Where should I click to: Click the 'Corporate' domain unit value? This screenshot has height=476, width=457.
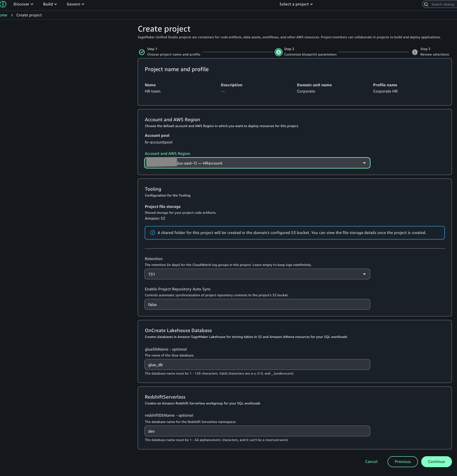[x=306, y=91]
